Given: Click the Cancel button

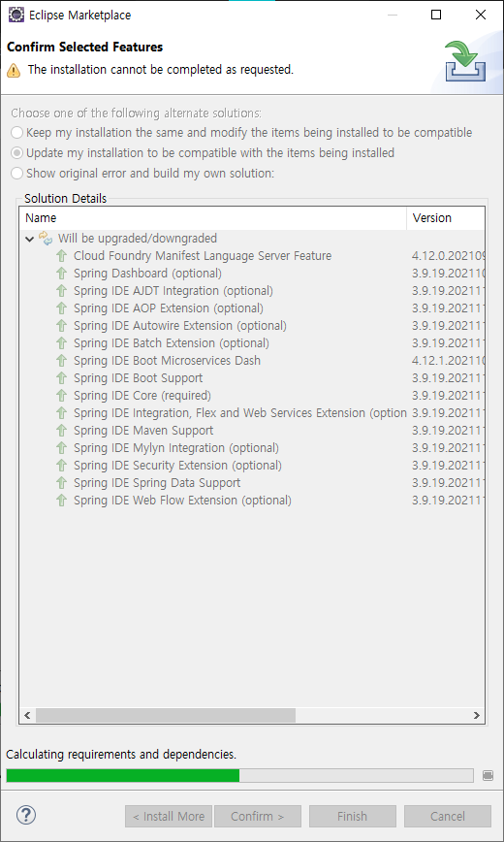Looking at the screenshot, I should [x=447, y=816].
